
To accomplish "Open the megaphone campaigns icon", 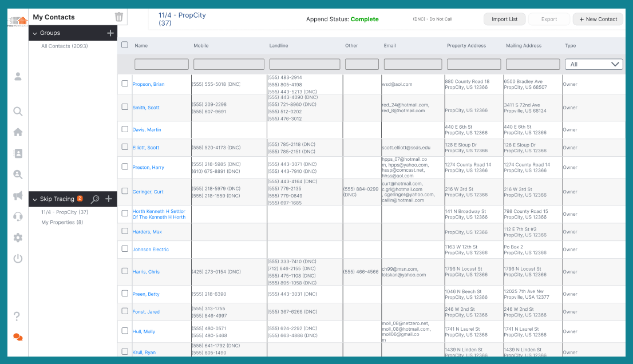I will tap(18, 195).
